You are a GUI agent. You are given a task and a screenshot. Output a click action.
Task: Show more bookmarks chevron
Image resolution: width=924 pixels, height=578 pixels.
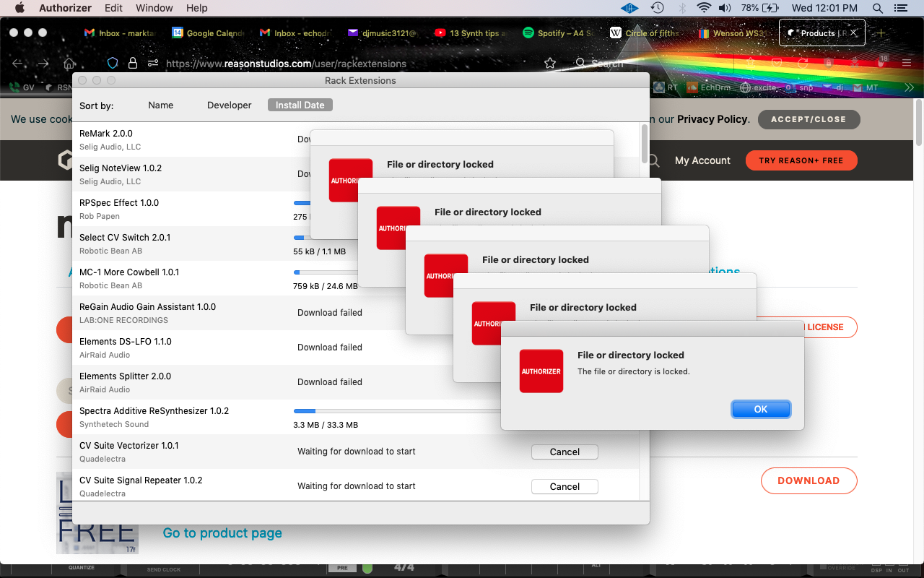[909, 87]
